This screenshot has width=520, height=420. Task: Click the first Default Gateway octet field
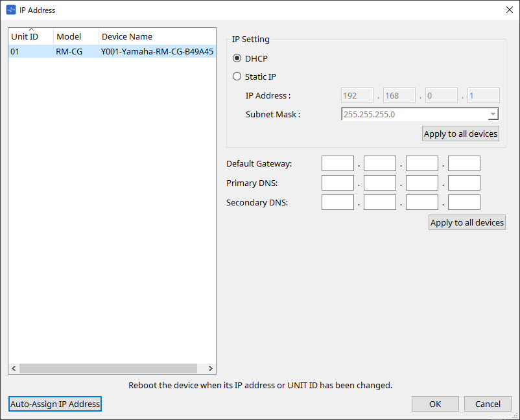[x=338, y=163]
